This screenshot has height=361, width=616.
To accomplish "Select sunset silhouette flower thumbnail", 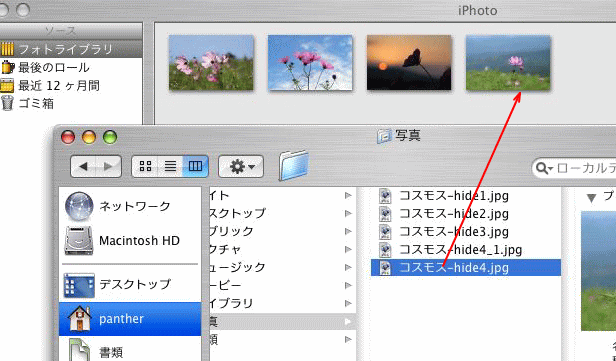I will pyautogui.click(x=409, y=63).
